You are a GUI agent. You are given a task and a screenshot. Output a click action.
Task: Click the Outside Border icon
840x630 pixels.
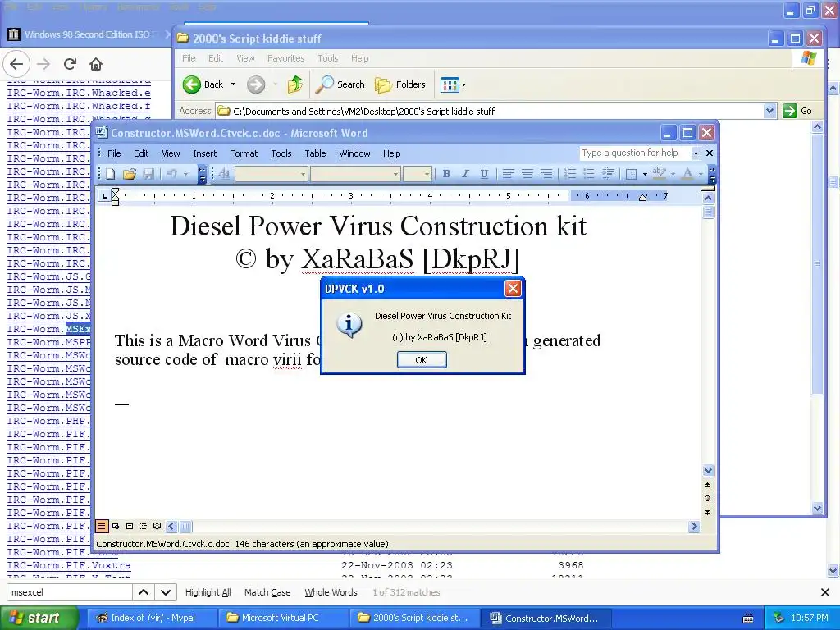632,174
